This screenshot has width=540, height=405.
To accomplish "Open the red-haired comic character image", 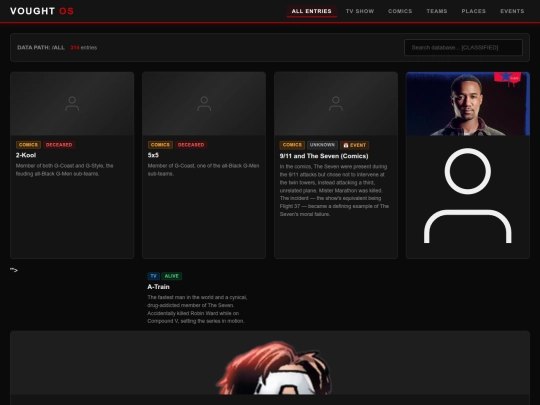I will (274, 368).
